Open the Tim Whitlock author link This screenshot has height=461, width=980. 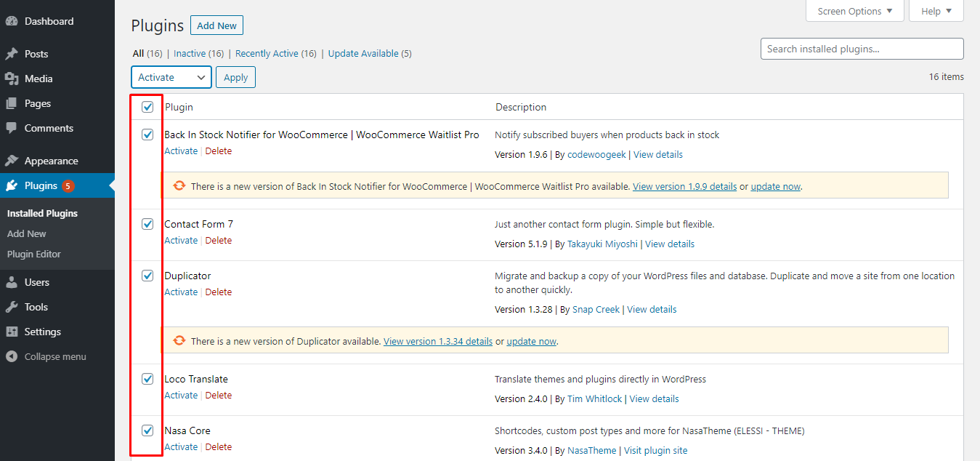595,398
